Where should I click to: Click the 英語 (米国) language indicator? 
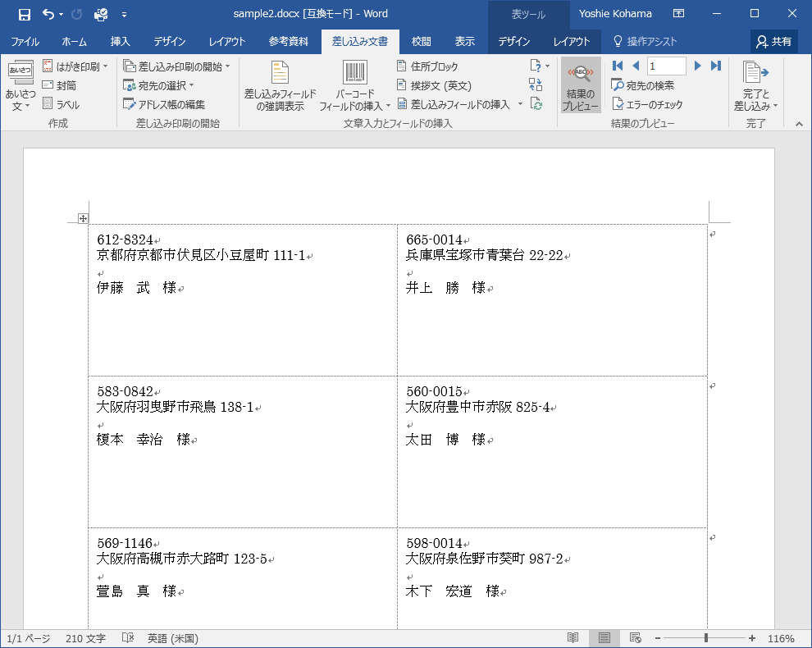pos(173,638)
